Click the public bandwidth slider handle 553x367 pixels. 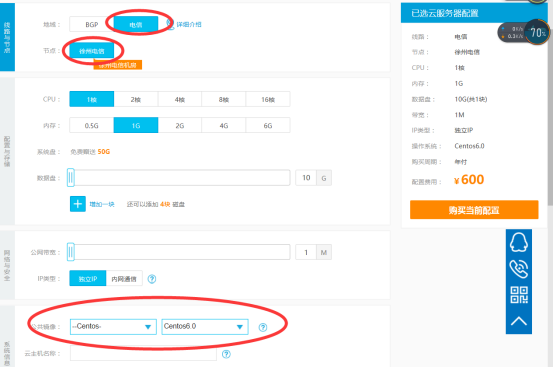click(x=71, y=252)
